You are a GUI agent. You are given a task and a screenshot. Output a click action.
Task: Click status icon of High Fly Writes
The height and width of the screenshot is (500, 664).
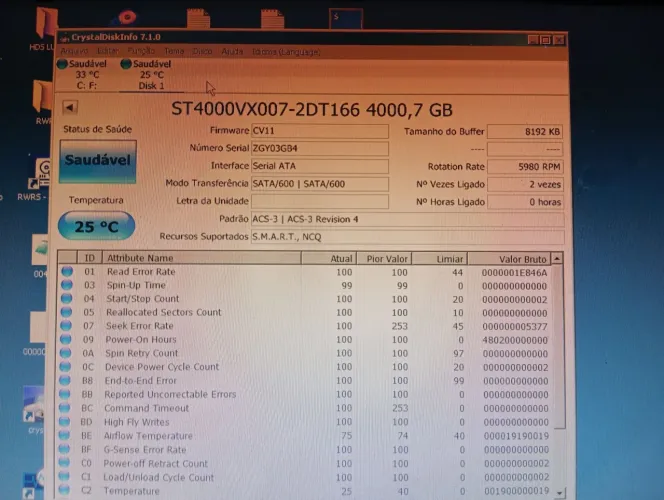64,422
